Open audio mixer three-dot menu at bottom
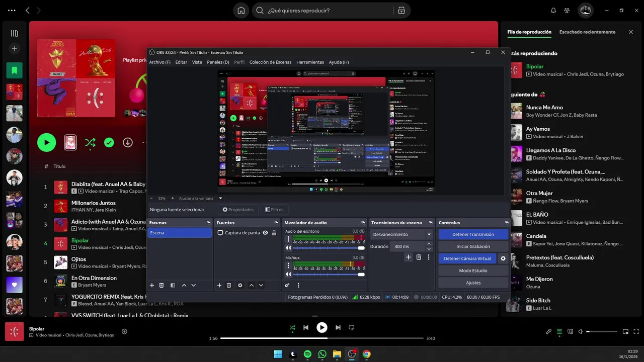 click(298, 285)
